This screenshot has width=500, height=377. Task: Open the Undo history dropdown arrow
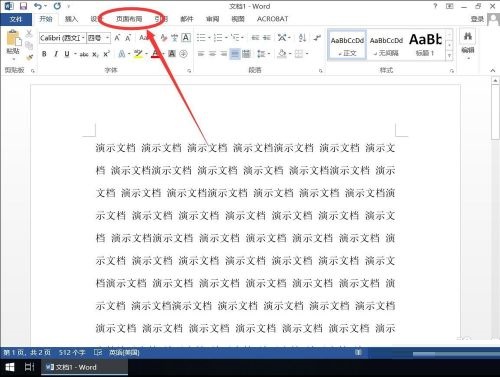(46, 6)
